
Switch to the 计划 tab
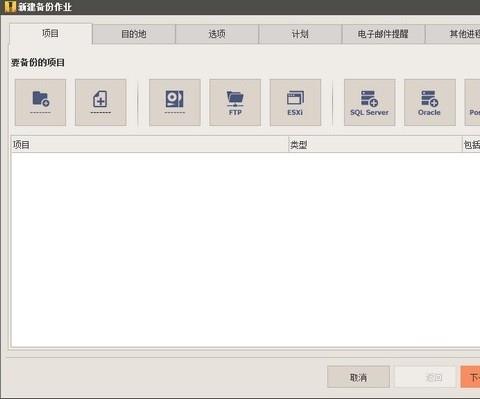click(x=300, y=34)
